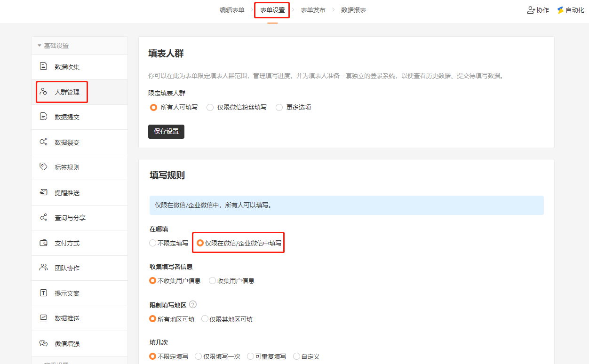Viewport: 589px width, 364px height.
Task: Click the 查询与分享 share icon
Action: pyautogui.click(x=43, y=217)
